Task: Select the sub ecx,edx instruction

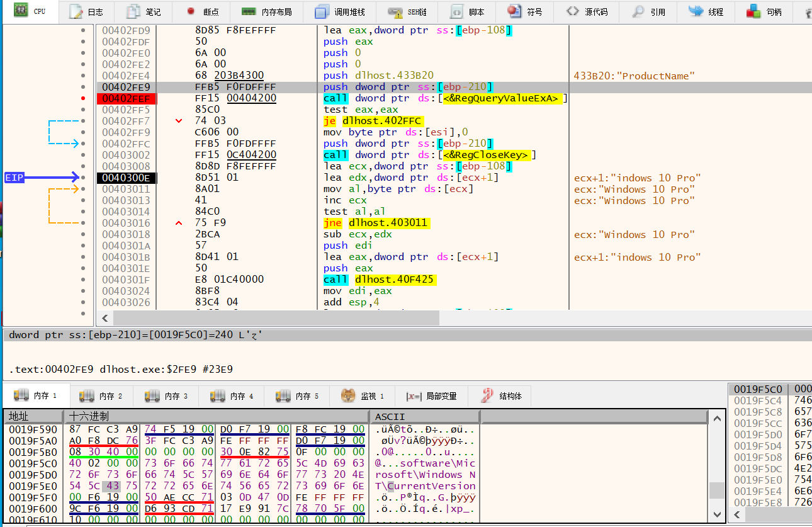Action: pos(358,234)
